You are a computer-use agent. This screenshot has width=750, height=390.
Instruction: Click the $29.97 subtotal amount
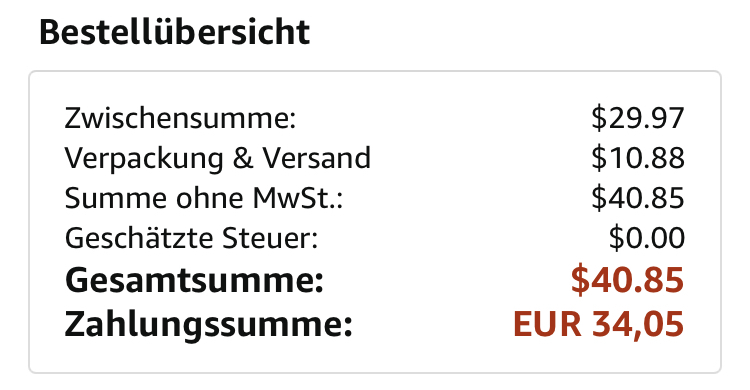[638, 118]
